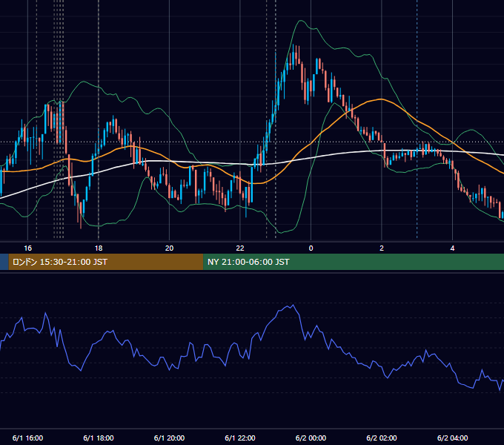Click the 6/2 02:00 date label
Screen dimensions: 504x445
[x=382, y=438]
